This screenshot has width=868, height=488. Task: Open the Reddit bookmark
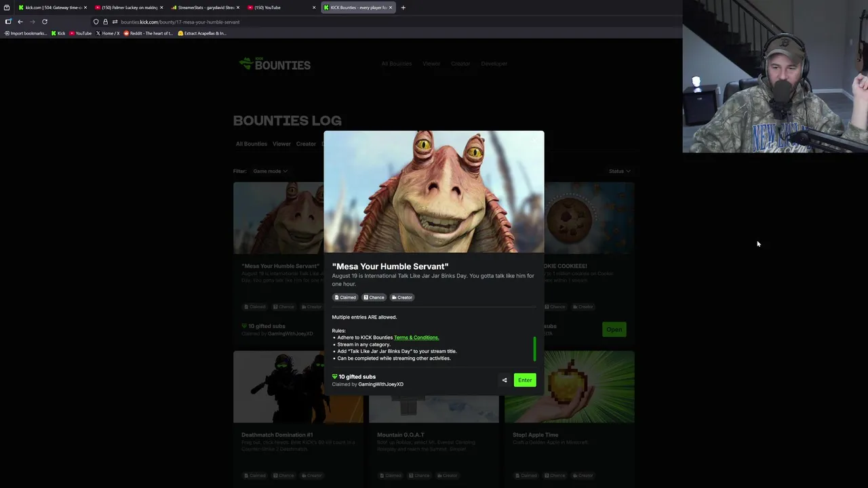149,33
